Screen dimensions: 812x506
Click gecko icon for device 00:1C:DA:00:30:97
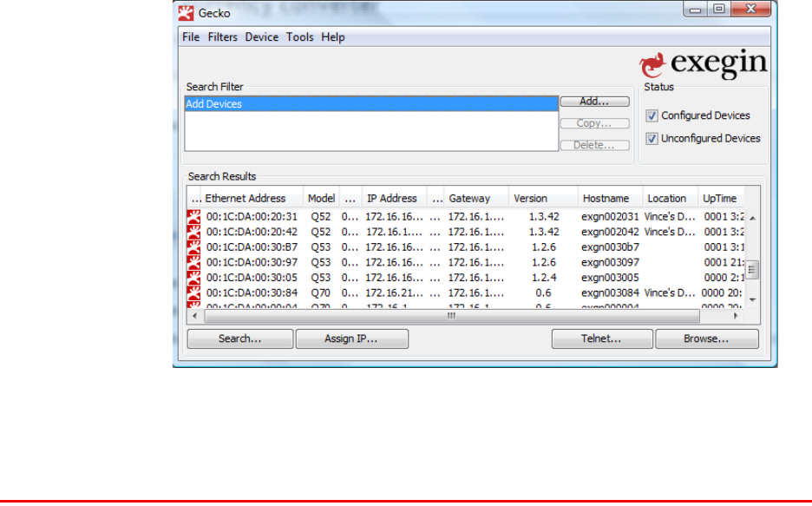[x=193, y=263]
